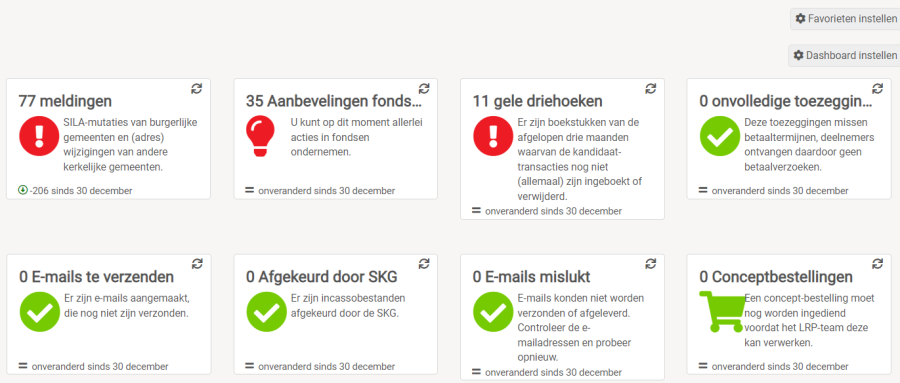Viewport: 900px width, 383px height.
Task: Open the 35 Aanbevelingen fondsen title
Action: point(334,101)
